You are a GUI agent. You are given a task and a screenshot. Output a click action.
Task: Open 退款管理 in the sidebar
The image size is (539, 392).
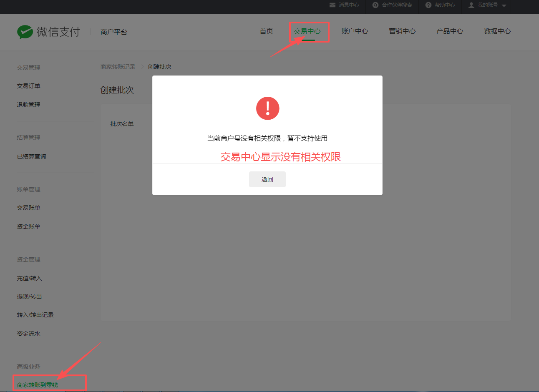[28, 105]
